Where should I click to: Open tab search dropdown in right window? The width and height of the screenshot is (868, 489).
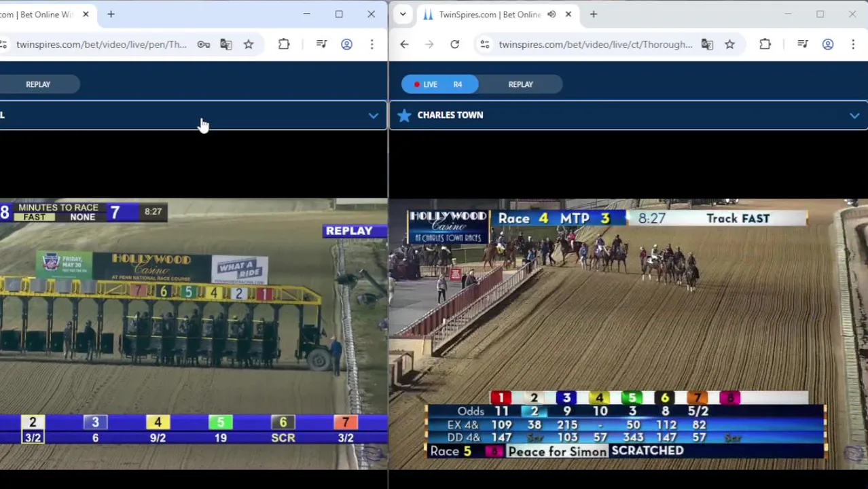pos(403,14)
